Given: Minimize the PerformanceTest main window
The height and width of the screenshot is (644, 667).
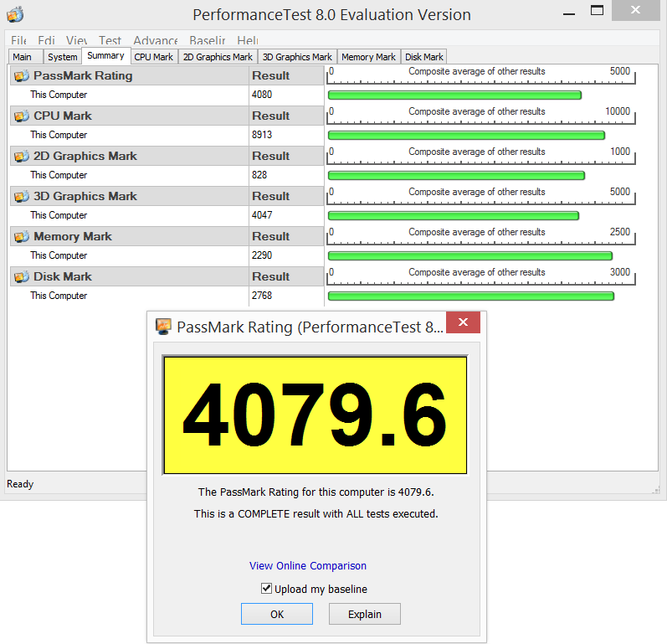Looking at the screenshot, I should pyautogui.click(x=569, y=14).
